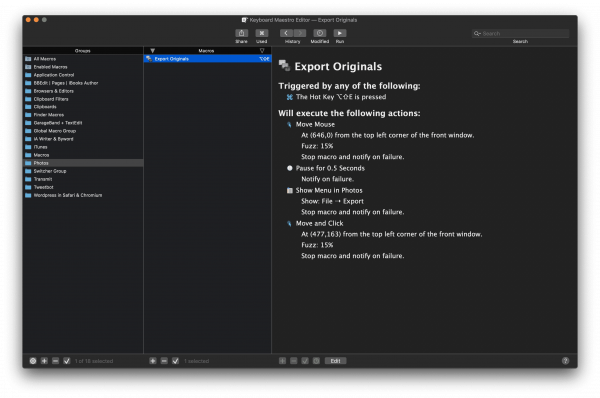Viewport: 600px width, 398px height.
Task: Select the Export Originals macro row
Action: point(207,59)
